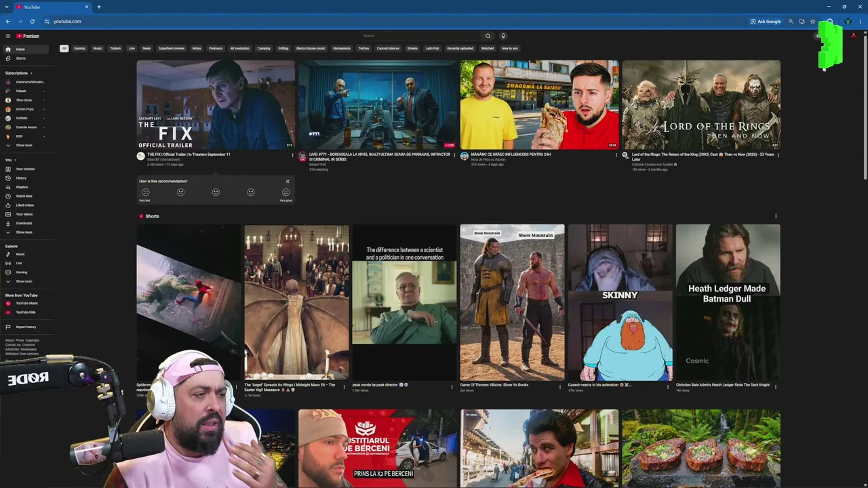Reload the page in Chrome
This screenshot has height=488, width=868.
(x=32, y=21)
